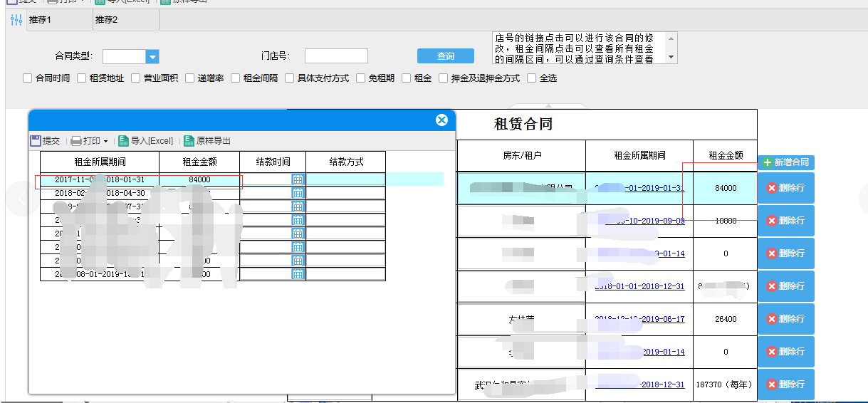868x403 pixels.
Task: Click the green plus 新增合同 button
Action: 785,162
